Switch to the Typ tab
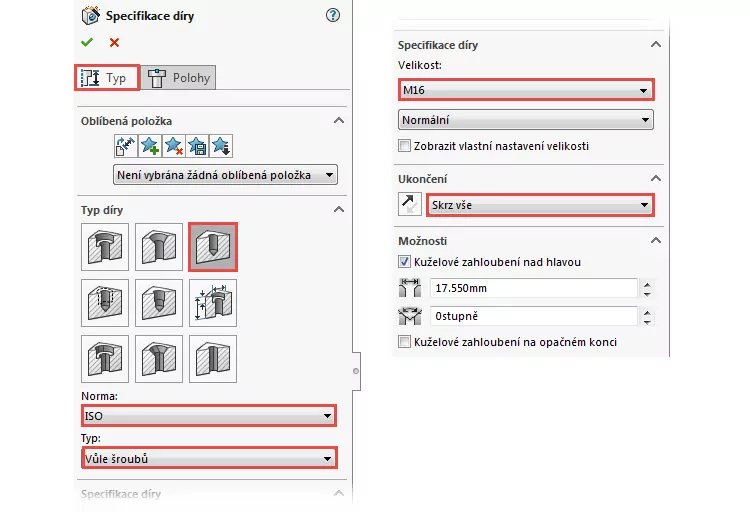750x512 pixels. (x=107, y=78)
